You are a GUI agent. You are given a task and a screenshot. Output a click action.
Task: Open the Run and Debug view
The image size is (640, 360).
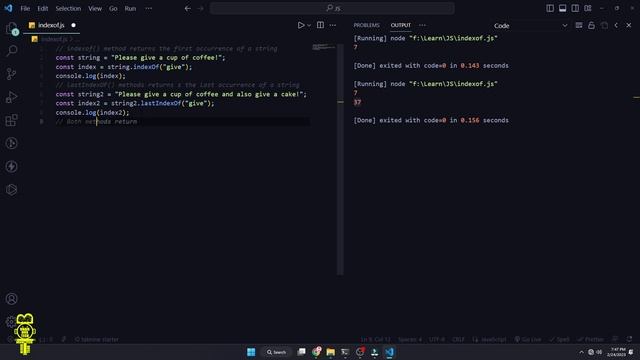(x=12, y=97)
